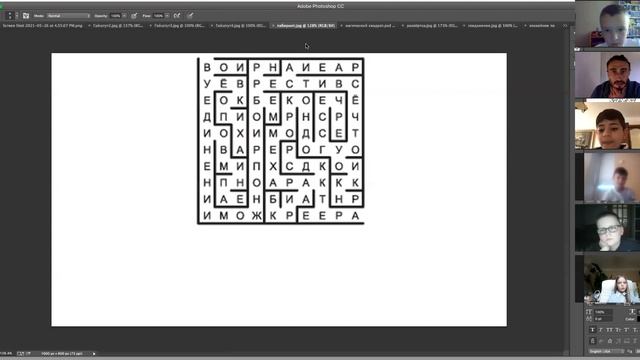Toggle the second OpenType feature icon
The height and width of the screenshot is (360, 640).
coord(601,341)
